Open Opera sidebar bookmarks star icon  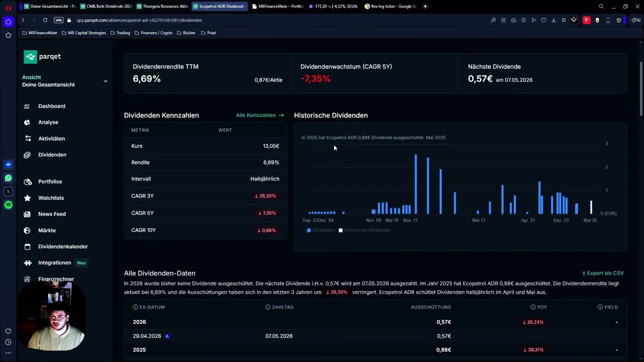(x=8, y=35)
